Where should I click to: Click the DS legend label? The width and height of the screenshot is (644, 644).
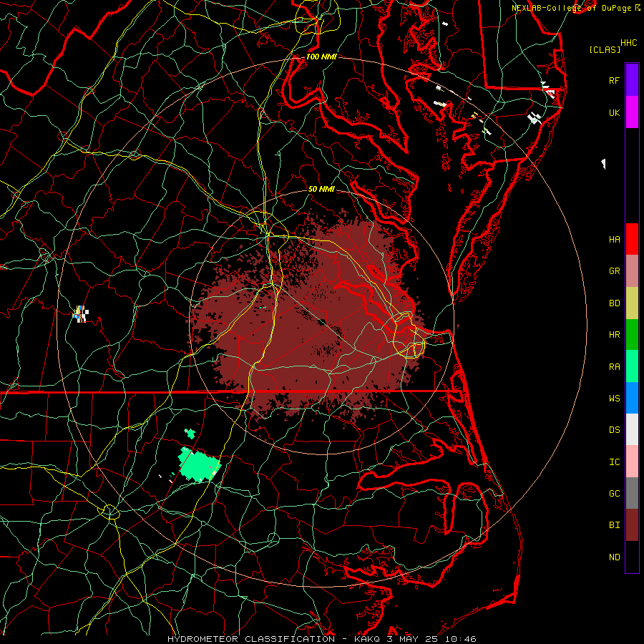tap(614, 430)
